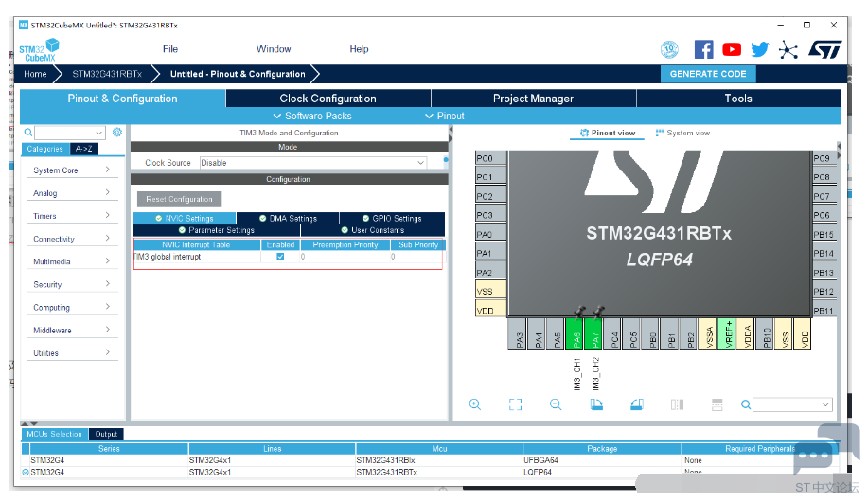Zoom out of the pinout view

[556, 404]
